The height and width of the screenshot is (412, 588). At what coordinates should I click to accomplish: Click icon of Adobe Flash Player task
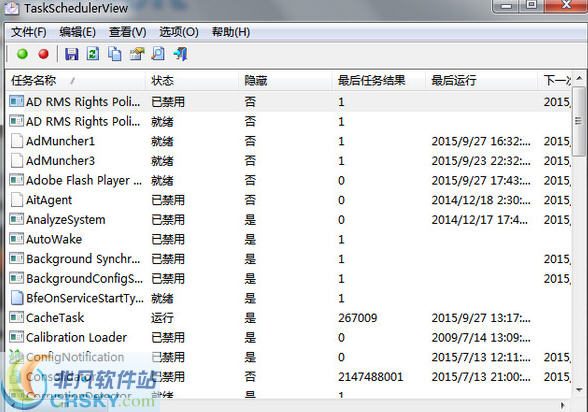click(x=16, y=180)
